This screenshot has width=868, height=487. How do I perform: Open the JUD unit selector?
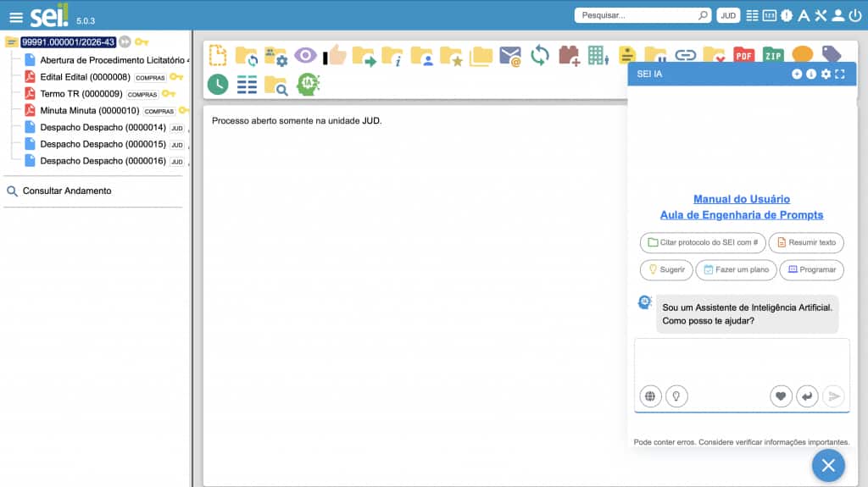coord(728,15)
